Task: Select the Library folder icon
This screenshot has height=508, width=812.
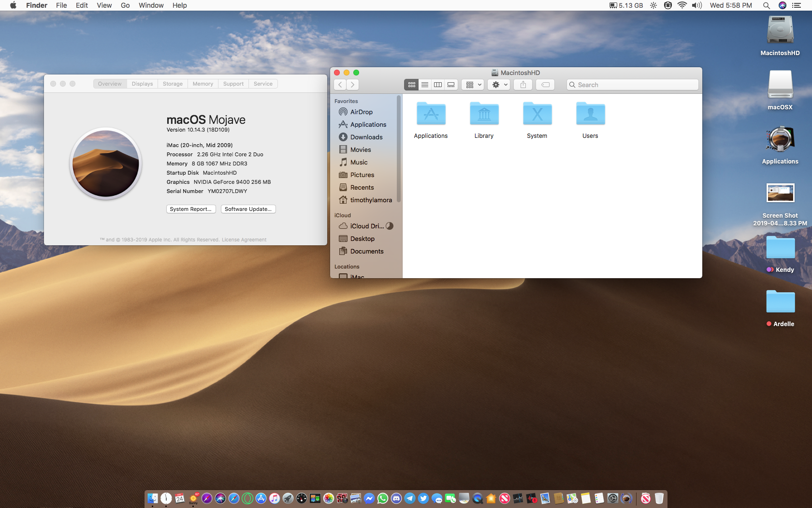Action: click(484, 120)
